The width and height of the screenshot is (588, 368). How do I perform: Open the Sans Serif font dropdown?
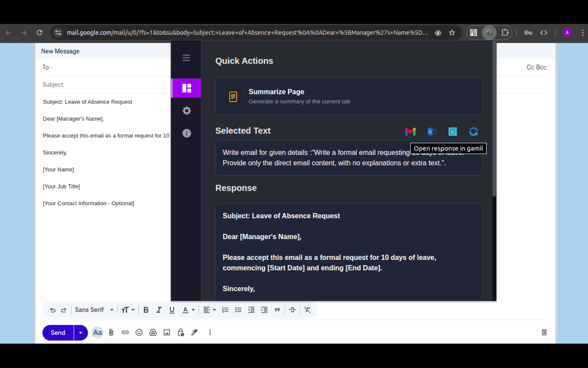tap(94, 310)
